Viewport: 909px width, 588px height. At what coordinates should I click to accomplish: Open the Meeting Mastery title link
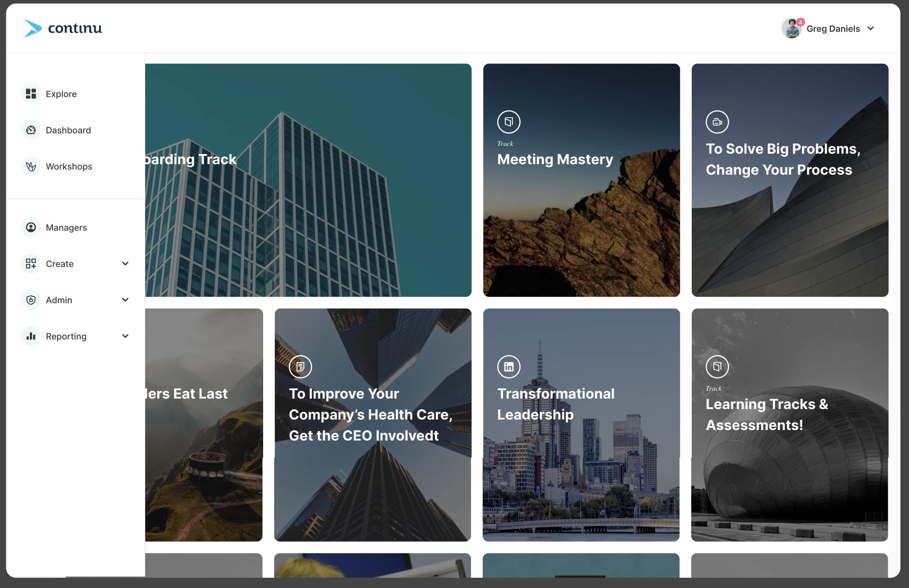555,160
